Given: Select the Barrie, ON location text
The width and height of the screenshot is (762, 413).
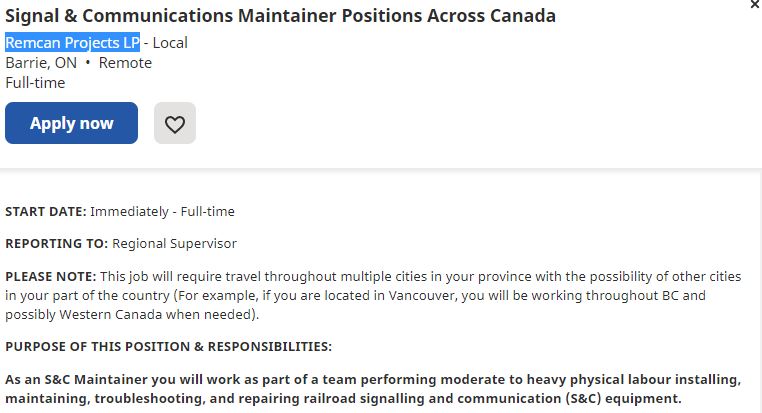Looking at the screenshot, I should coord(41,62).
